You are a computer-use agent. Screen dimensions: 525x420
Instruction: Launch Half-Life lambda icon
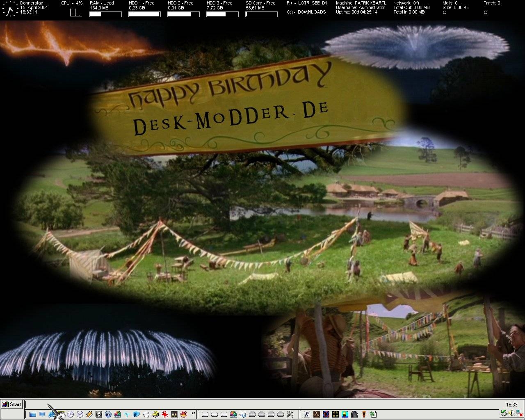316,414
